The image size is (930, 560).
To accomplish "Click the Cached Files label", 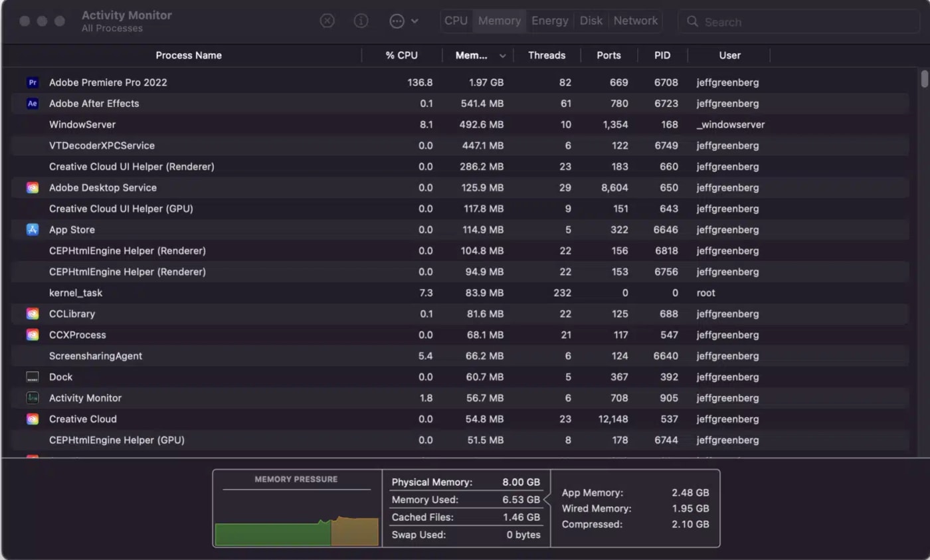I will pyautogui.click(x=422, y=517).
